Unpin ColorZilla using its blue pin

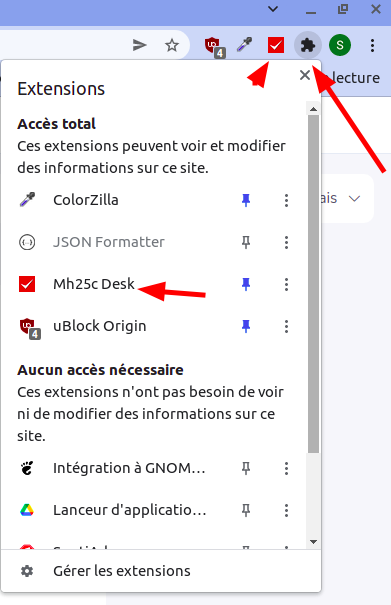pos(246,200)
